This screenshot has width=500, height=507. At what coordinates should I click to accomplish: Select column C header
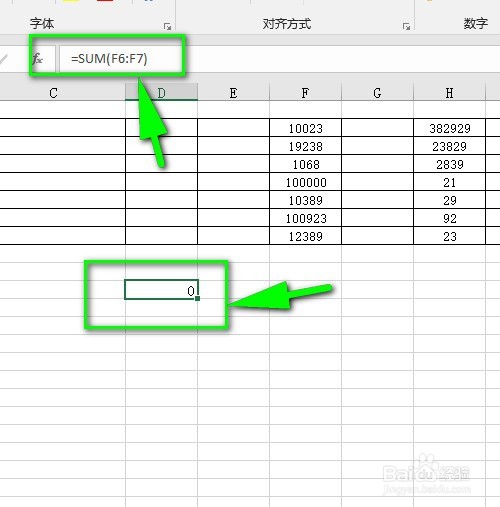click(53, 92)
